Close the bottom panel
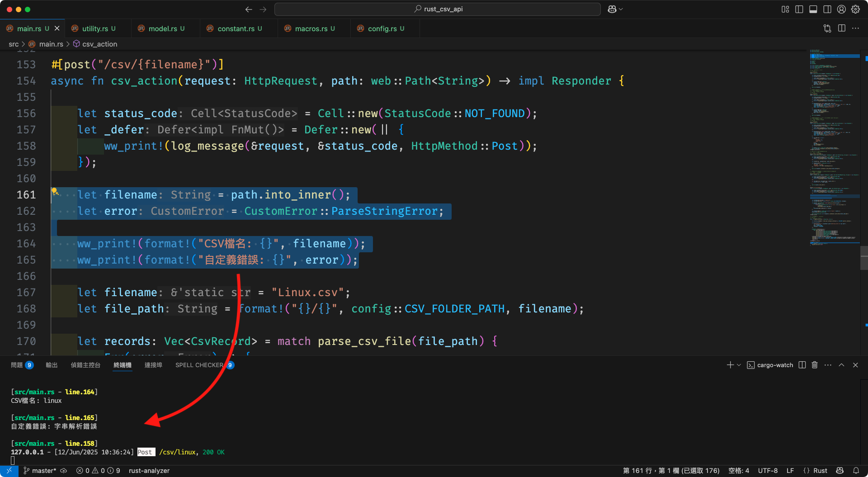 coord(855,365)
